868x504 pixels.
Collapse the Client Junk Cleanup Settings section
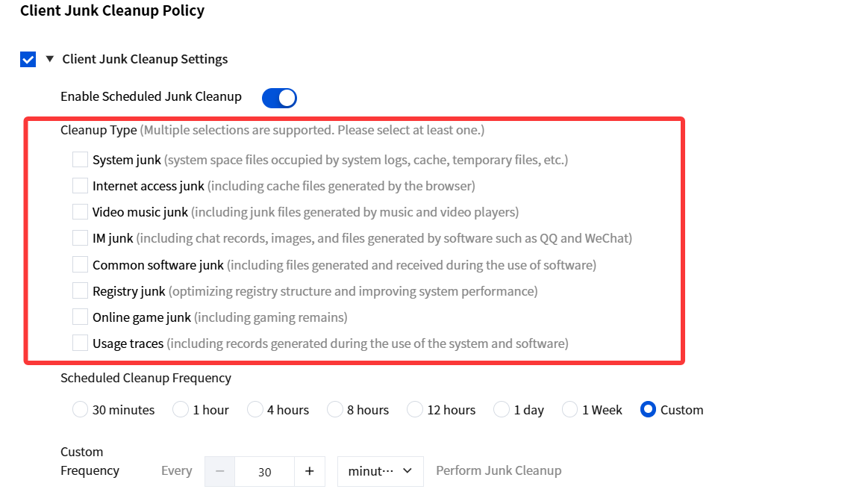point(50,59)
